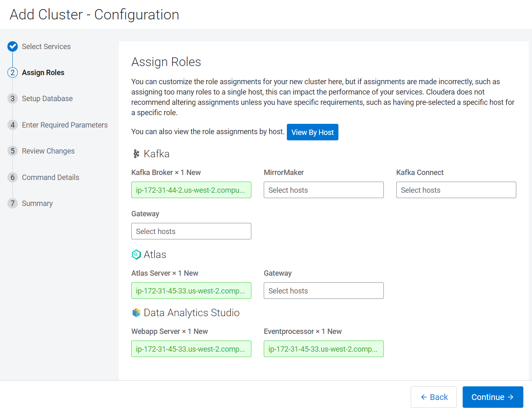The height and width of the screenshot is (414, 532).
Task: Click step 5 circle for Review Changes
Action: pos(13,151)
